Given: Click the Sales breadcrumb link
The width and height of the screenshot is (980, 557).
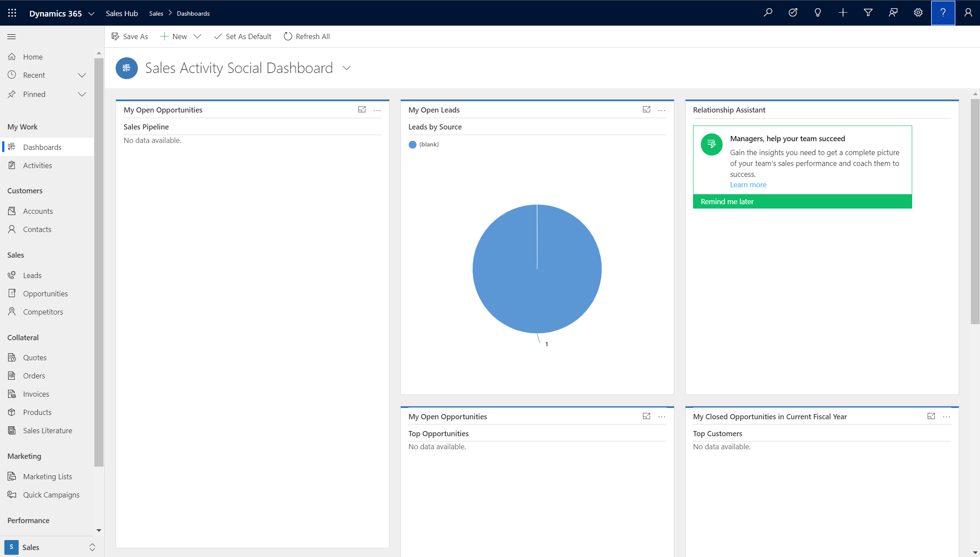Looking at the screenshot, I should click(156, 13).
